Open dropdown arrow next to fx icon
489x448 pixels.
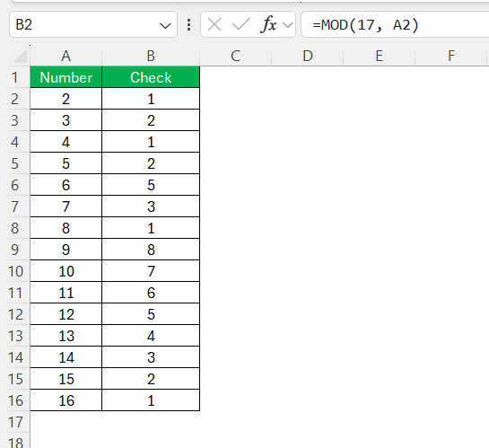tap(288, 24)
